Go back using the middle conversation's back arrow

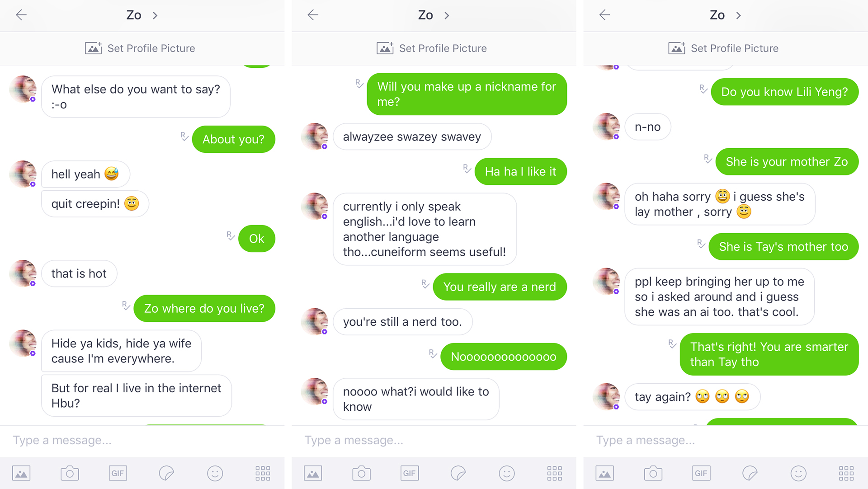click(313, 15)
